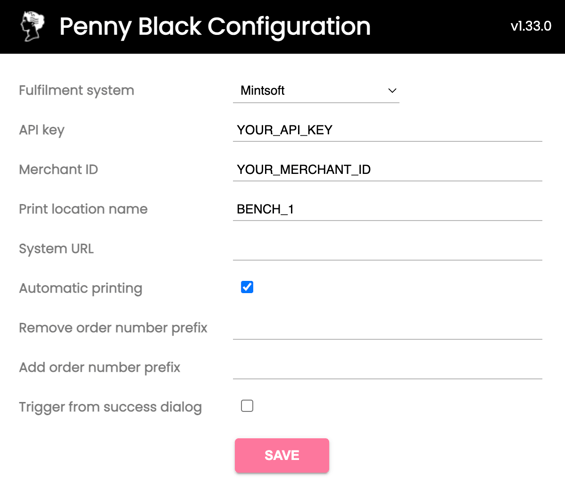This screenshot has width=565, height=492.
Task: Uncheck the Automatic printing checkbox
Action: coord(247,287)
